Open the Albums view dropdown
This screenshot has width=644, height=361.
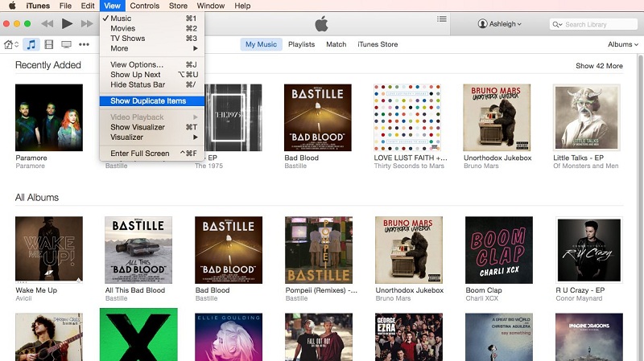[x=622, y=44]
